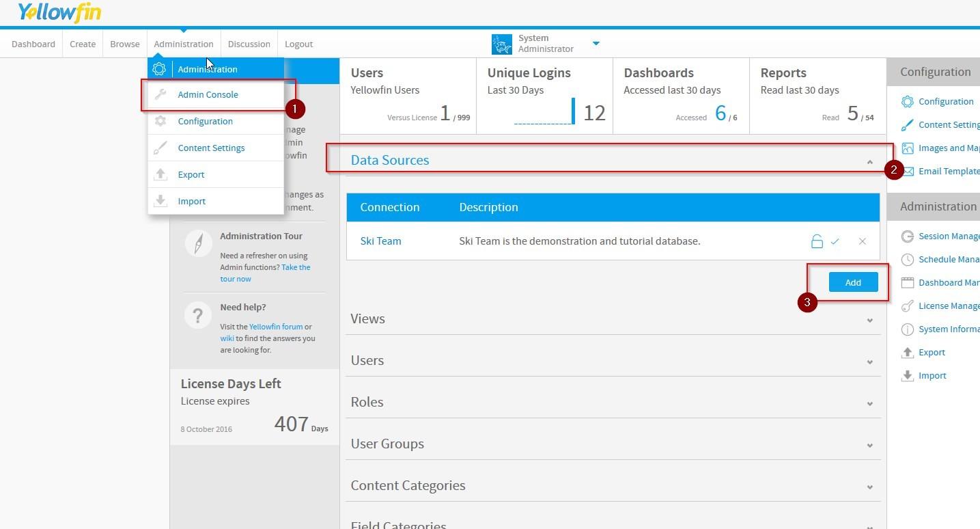
Task: Click the Add data source button
Action: (853, 282)
